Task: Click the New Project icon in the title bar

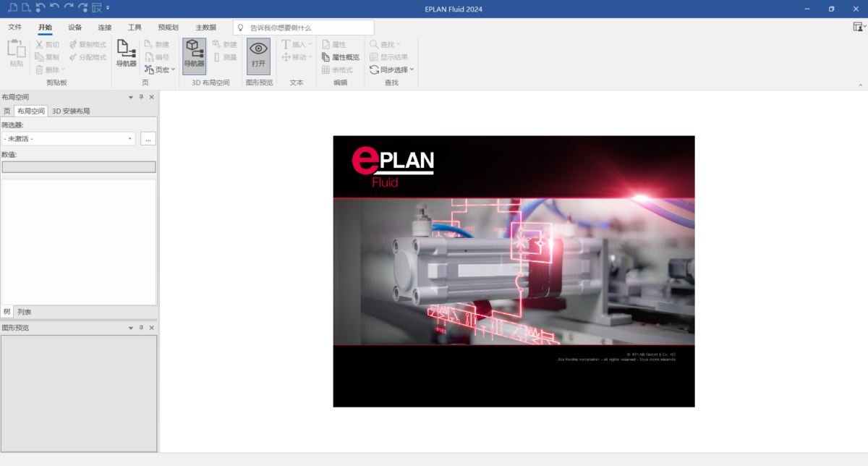Action: coord(13,8)
